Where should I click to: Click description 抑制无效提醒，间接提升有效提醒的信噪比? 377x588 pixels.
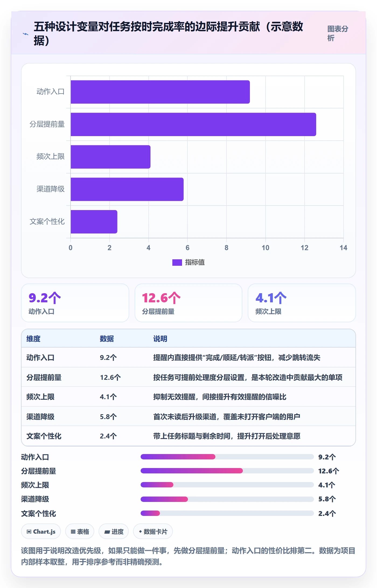220,397
